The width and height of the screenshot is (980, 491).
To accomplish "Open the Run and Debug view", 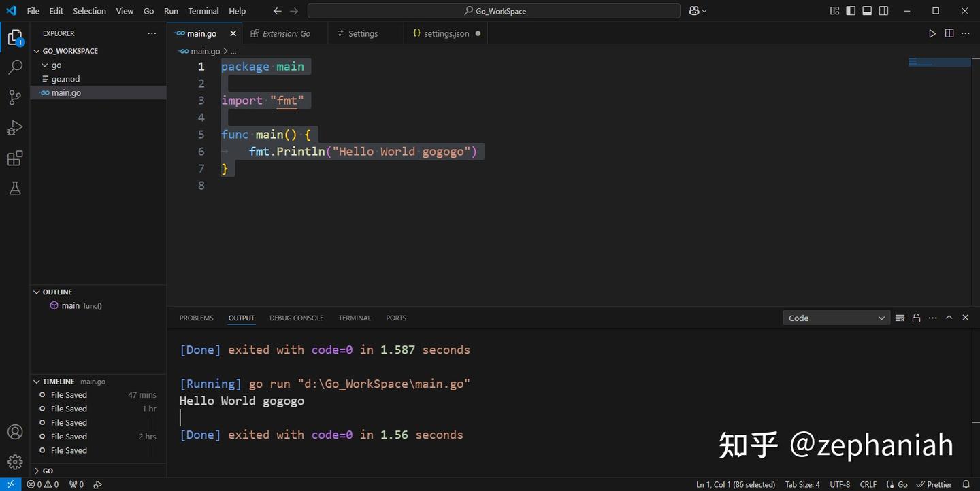I will 15,127.
